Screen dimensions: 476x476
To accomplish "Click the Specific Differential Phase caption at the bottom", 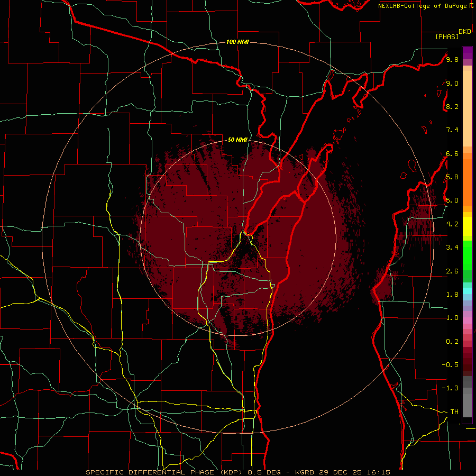I will click(237, 472).
